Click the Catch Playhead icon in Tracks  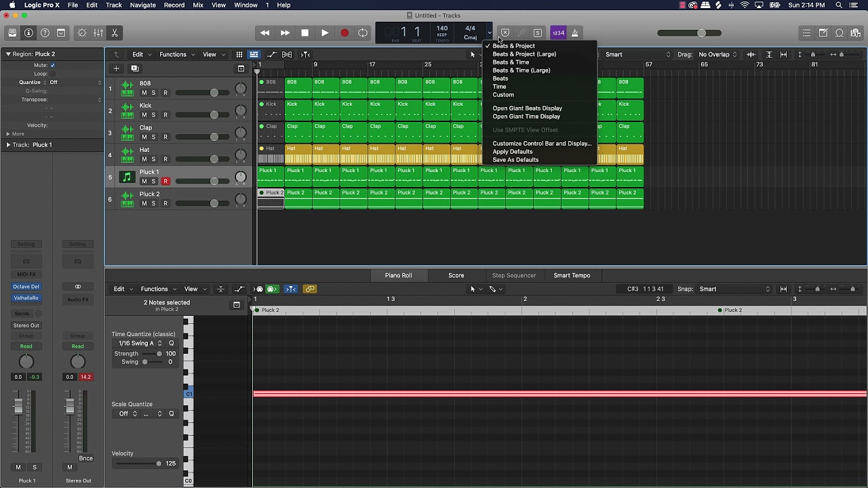(306, 54)
